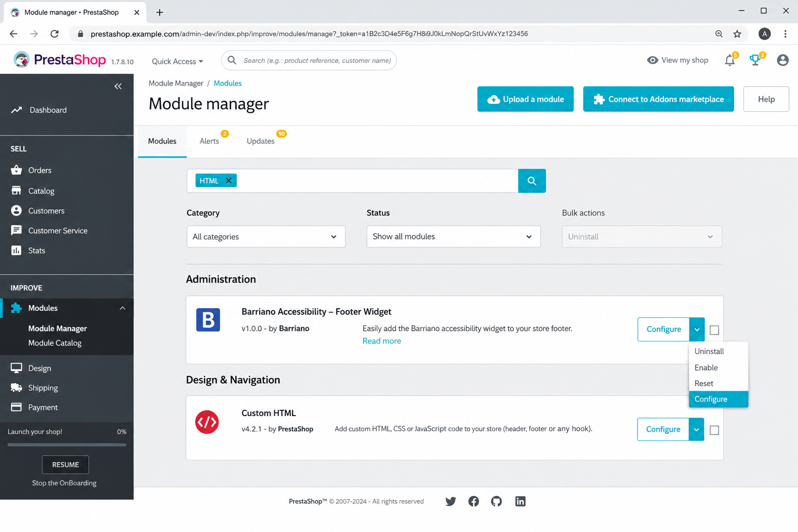Open the trophy achievements icon

[x=755, y=60]
